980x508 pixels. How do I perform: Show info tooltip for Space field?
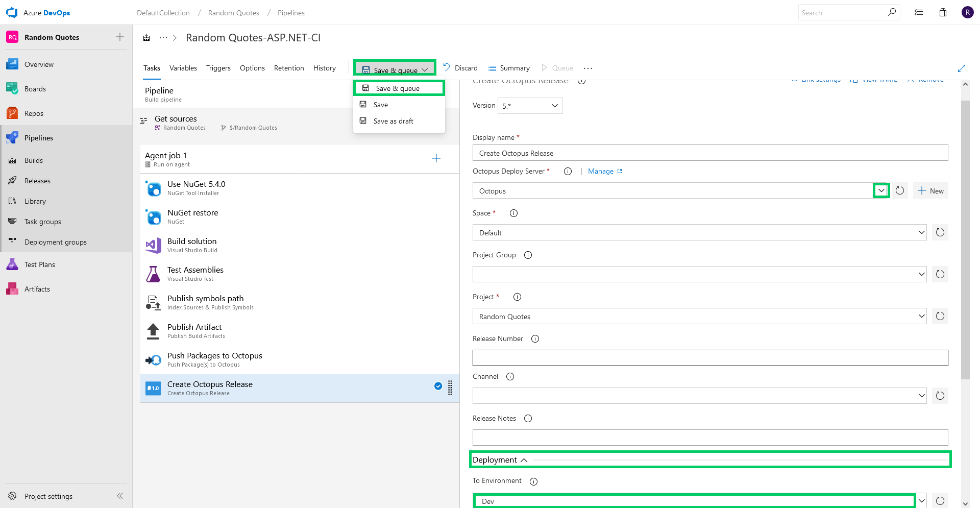[514, 213]
